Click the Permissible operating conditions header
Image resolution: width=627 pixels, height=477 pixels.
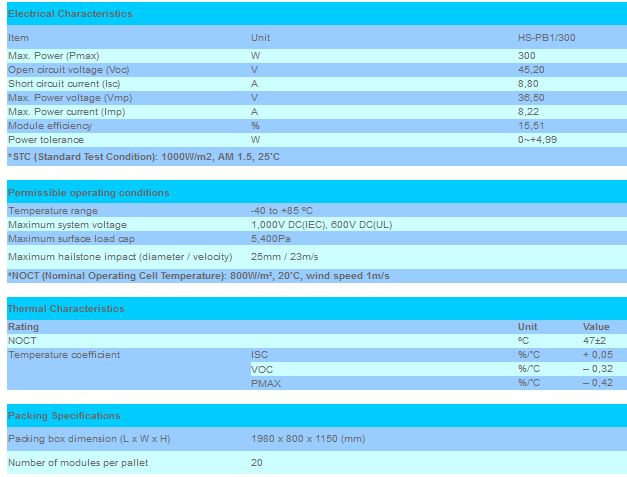(89, 193)
